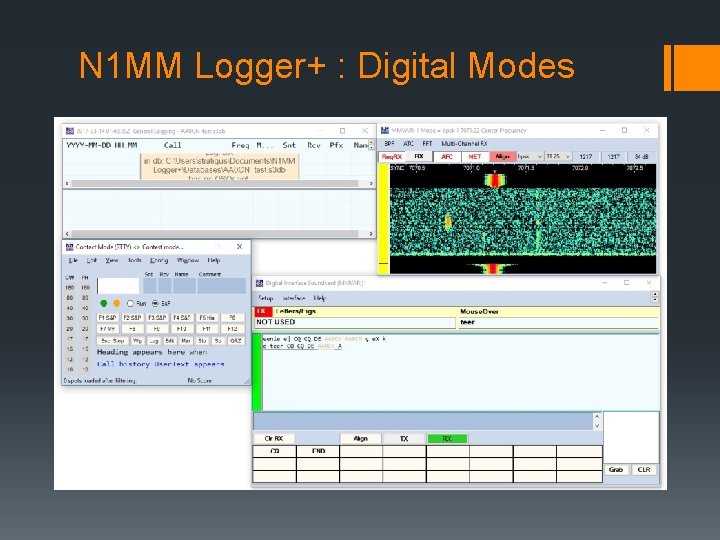Open Tools menu in Entry window
Image resolution: width=720 pixels, height=540 pixels.
(135, 260)
